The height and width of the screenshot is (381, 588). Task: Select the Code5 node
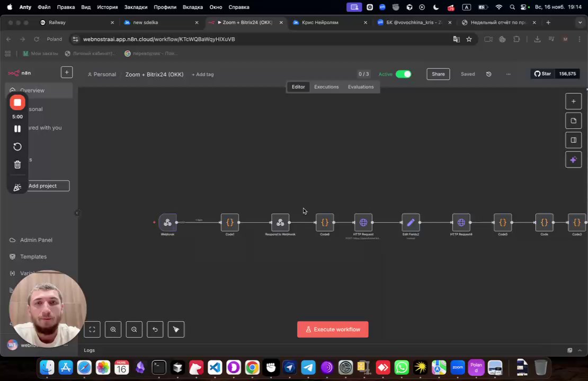click(503, 223)
